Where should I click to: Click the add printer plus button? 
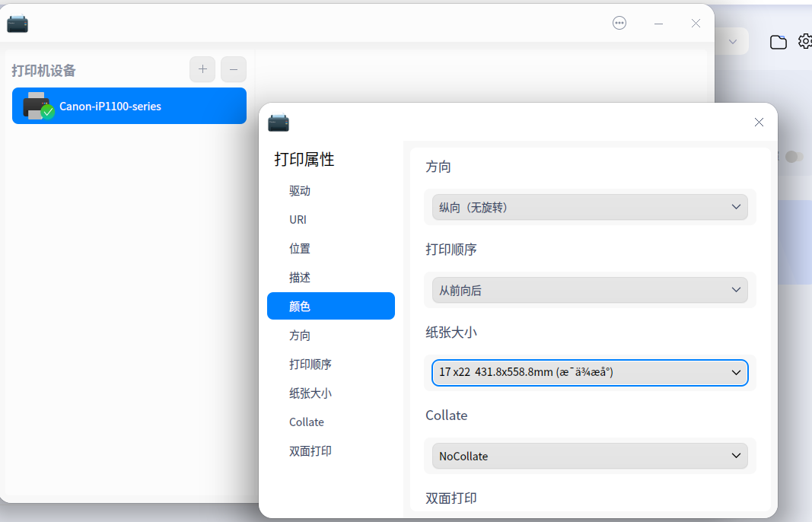pyautogui.click(x=202, y=69)
